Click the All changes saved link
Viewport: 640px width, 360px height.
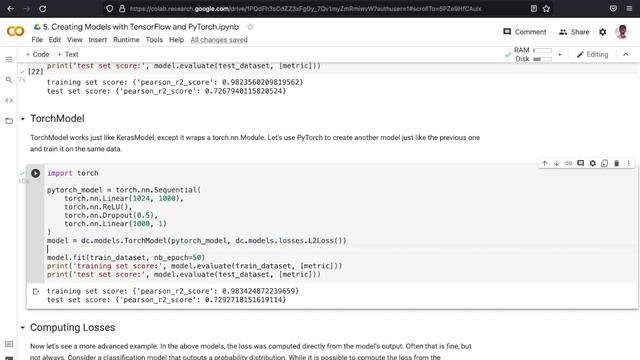coord(219,40)
